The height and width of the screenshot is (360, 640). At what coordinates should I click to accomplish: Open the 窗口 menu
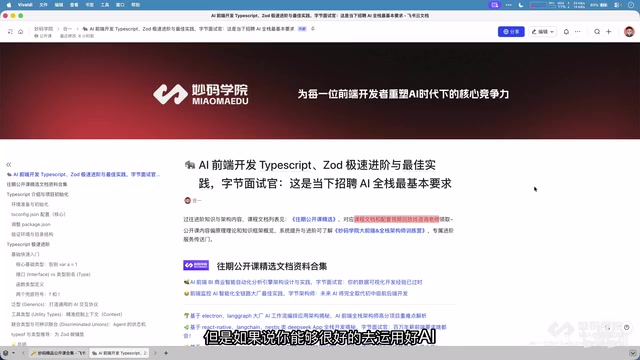[x=120, y=5]
